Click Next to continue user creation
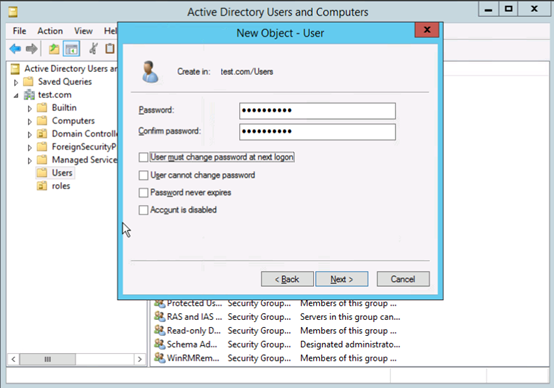Viewport: 554px width, 388px height. point(342,279)
